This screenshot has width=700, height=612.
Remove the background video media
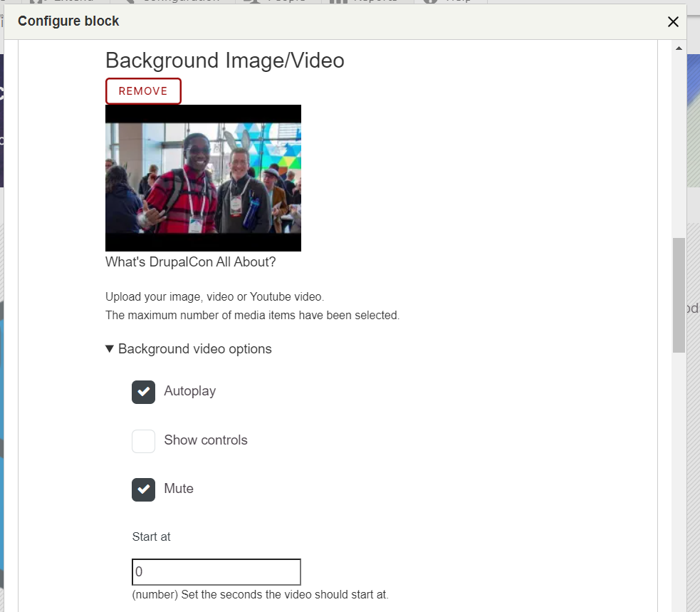point(143,91)
